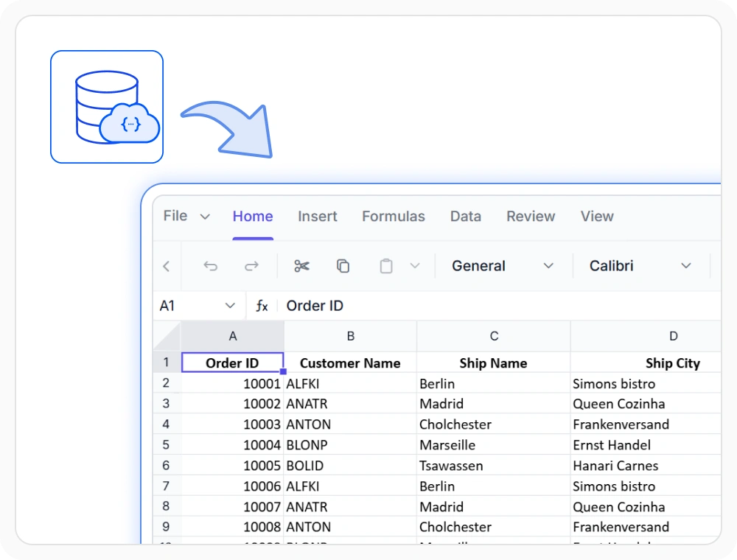Select row 2 header
737x560 pixels.
click(x=167, y=383)
